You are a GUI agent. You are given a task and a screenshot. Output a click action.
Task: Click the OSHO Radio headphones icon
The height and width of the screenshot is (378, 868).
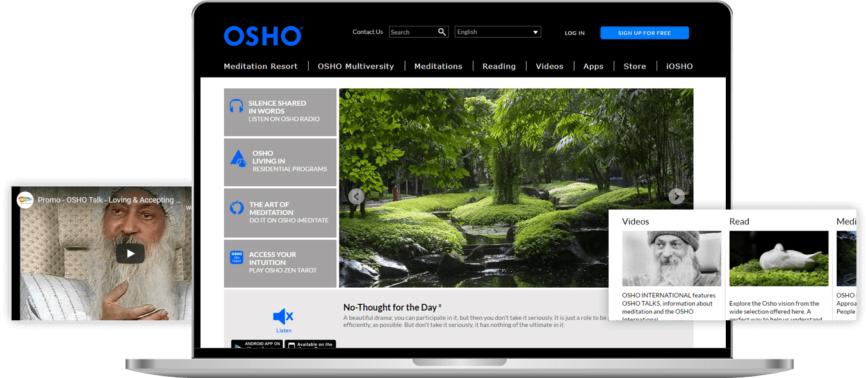(x=236, y=106)
